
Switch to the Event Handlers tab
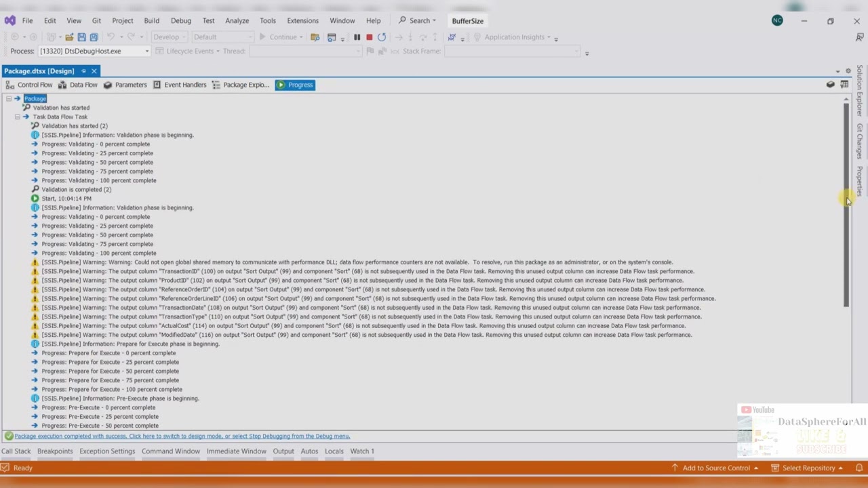179,85
